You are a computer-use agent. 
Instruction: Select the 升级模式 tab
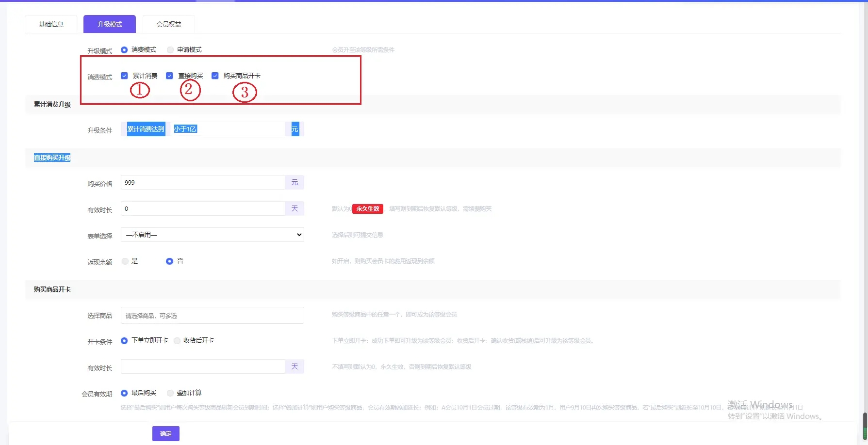point(110,24)
